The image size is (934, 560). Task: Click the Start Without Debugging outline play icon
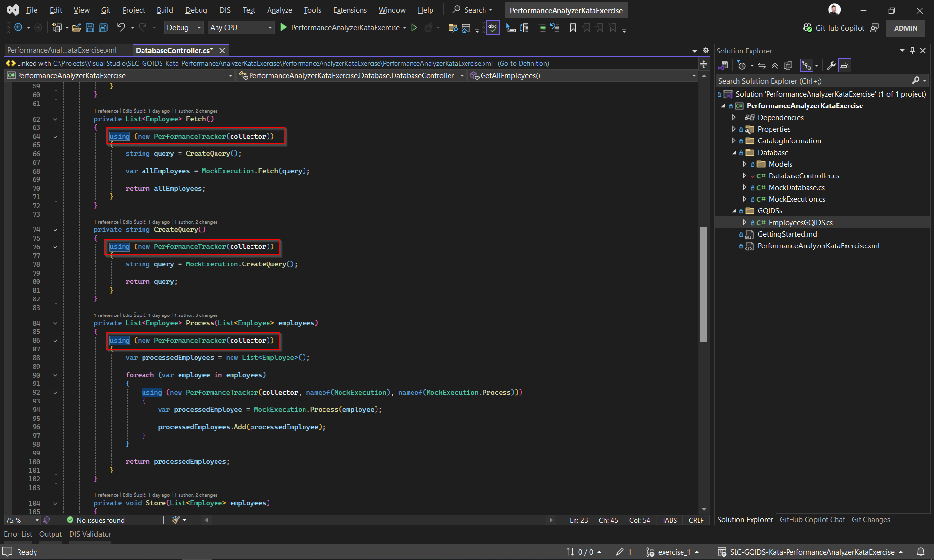414,28
